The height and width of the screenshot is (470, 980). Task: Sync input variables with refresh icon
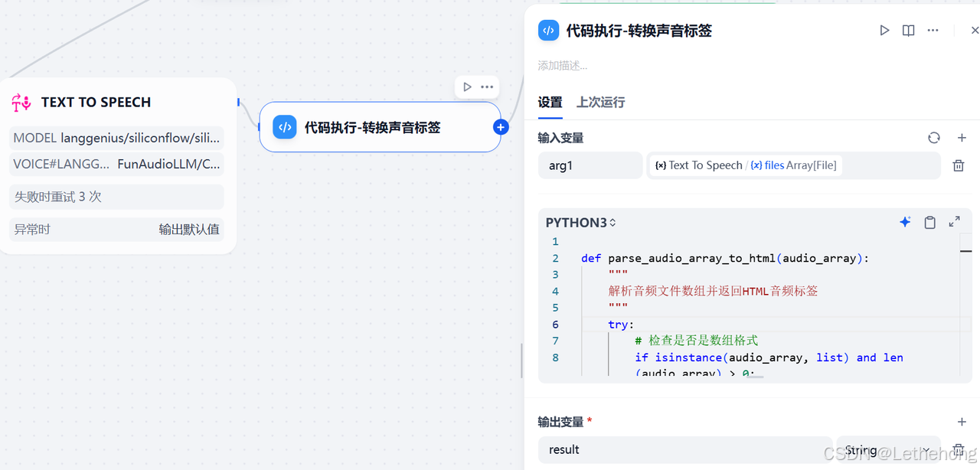tap(933, 138)
